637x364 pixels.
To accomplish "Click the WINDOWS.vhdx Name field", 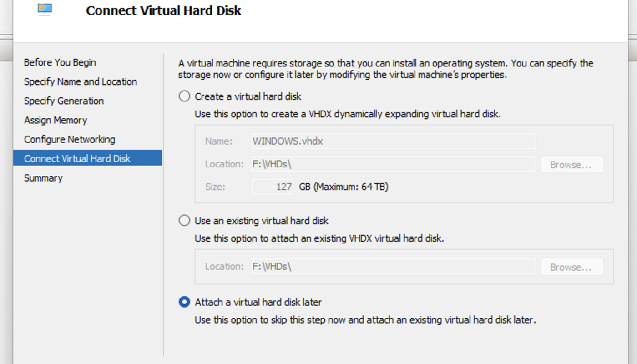I will (x=394, y=141).
